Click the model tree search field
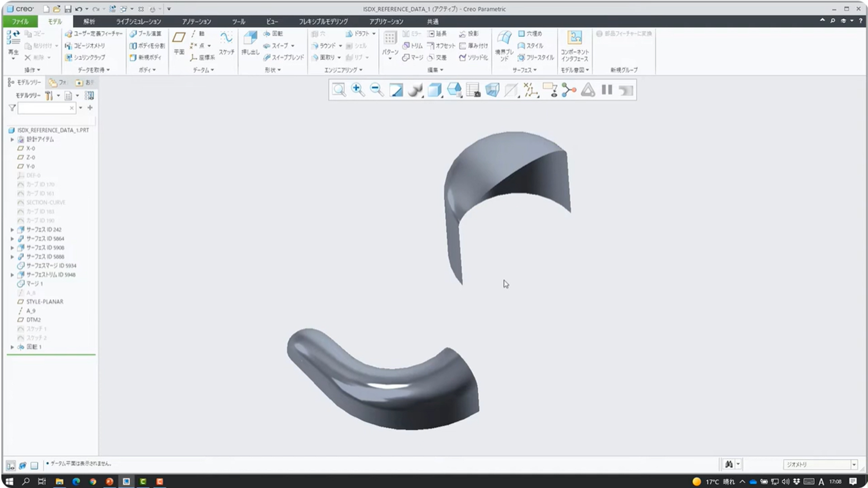The width and height of the screenshot is (868, 488). click(x=43, y=108)
